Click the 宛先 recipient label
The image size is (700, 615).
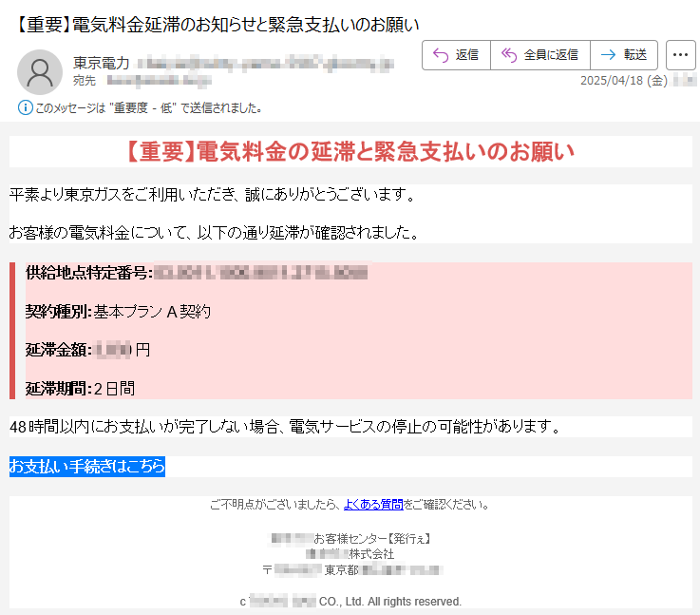point(85,81)
